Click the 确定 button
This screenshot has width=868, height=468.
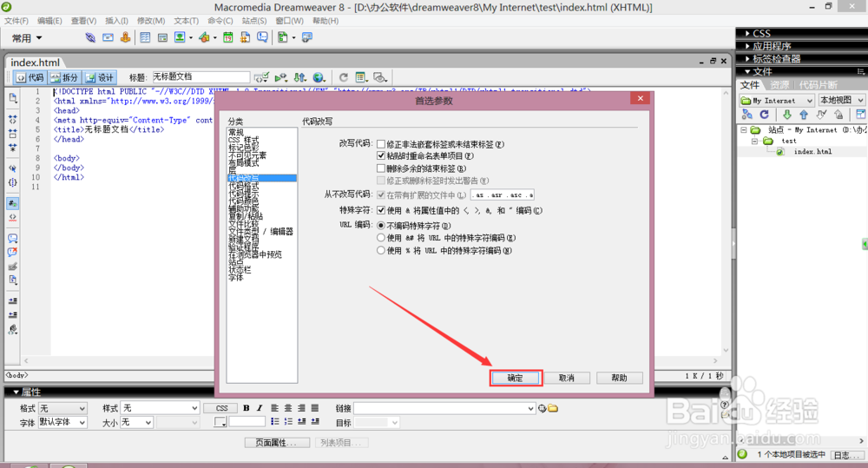point(516,378)
